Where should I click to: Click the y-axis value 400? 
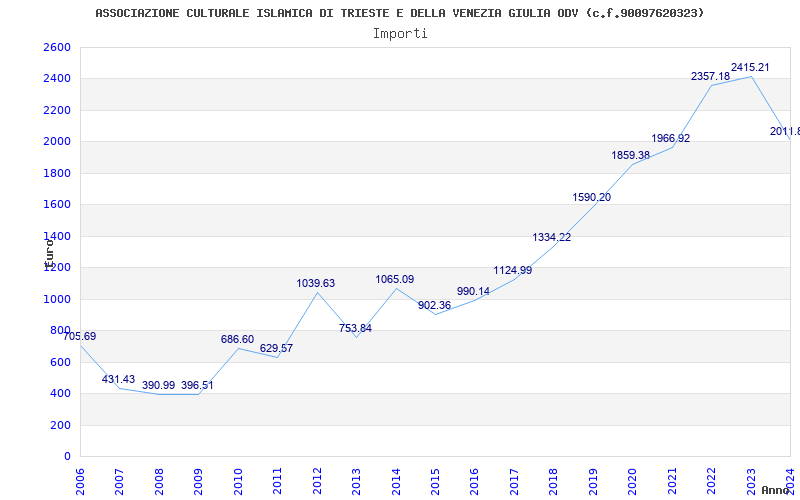(x=60, y=393)
